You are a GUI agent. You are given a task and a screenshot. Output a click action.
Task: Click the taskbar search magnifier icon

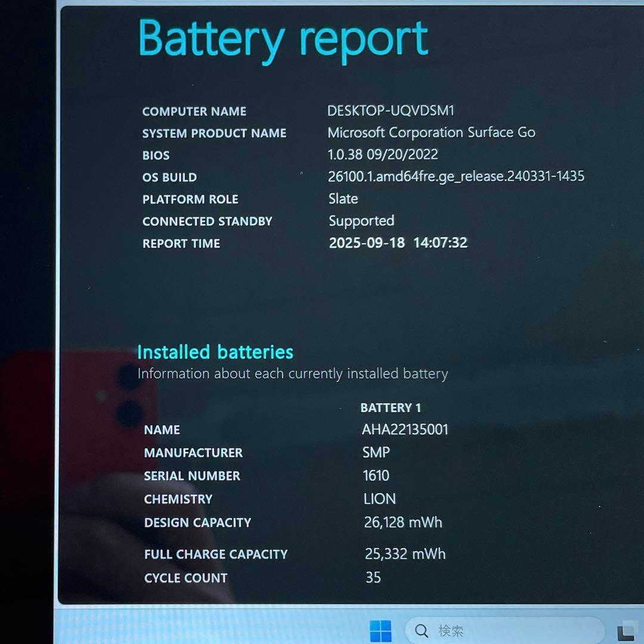coord(422,630)
